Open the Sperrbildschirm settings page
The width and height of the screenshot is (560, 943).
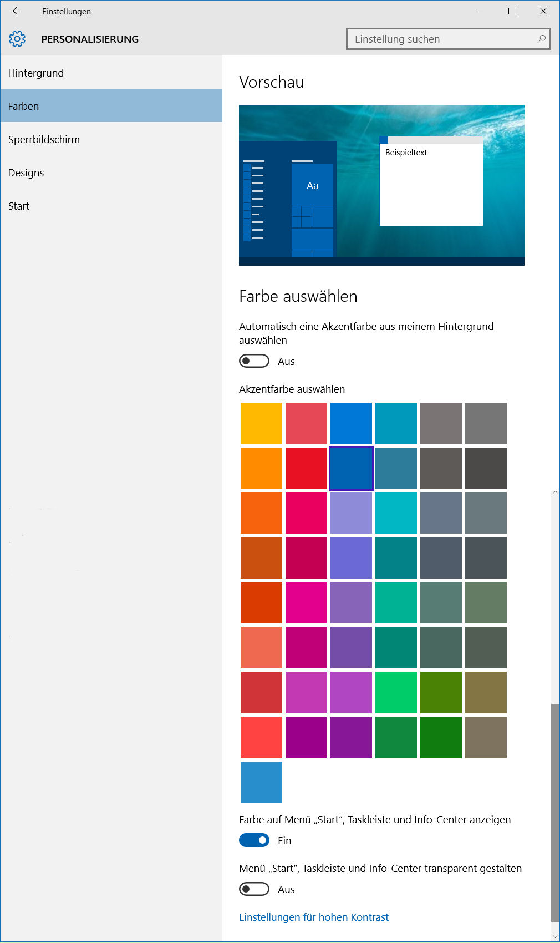(44, 139)
